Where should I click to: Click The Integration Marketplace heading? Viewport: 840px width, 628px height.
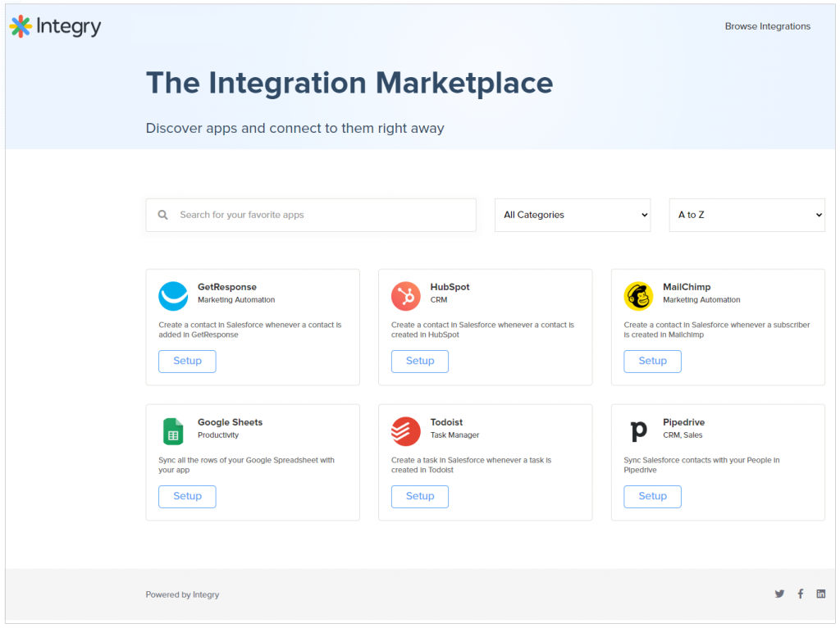(349, 83)
